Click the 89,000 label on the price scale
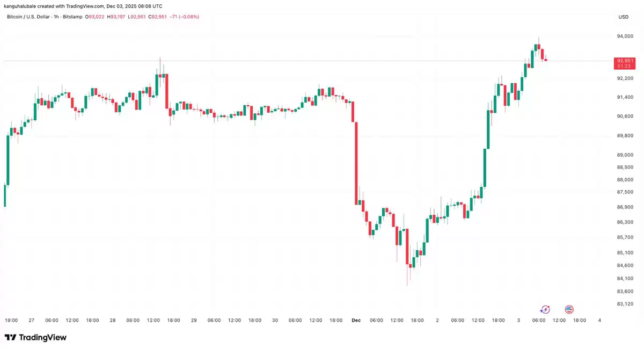The width and height of the screenshot is (644, 349). (x=625, y=155)
